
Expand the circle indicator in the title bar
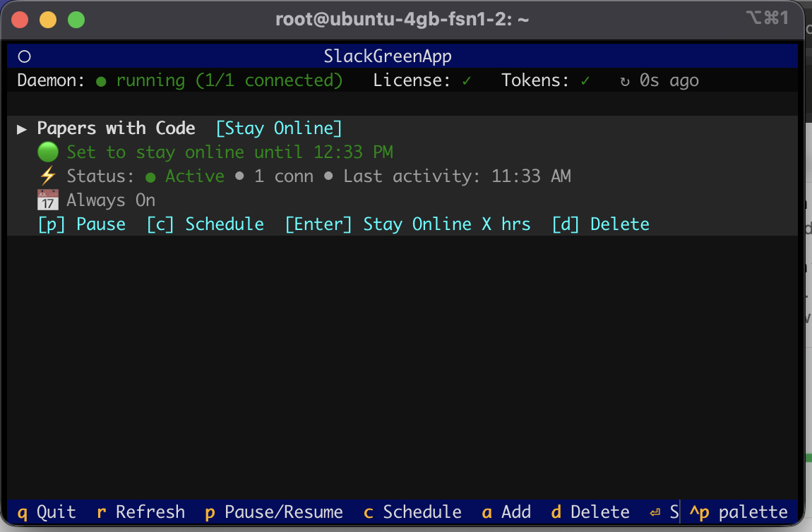[x=25, y=56]
